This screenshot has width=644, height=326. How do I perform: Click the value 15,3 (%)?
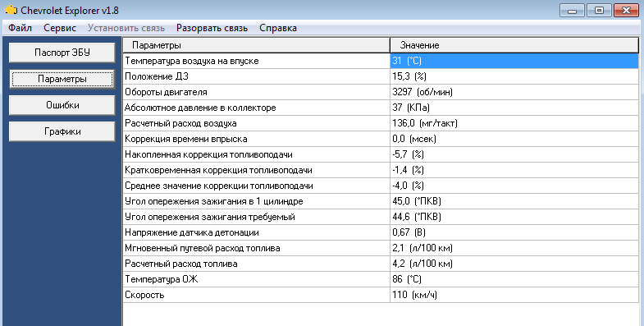click(x=409, y=76)
